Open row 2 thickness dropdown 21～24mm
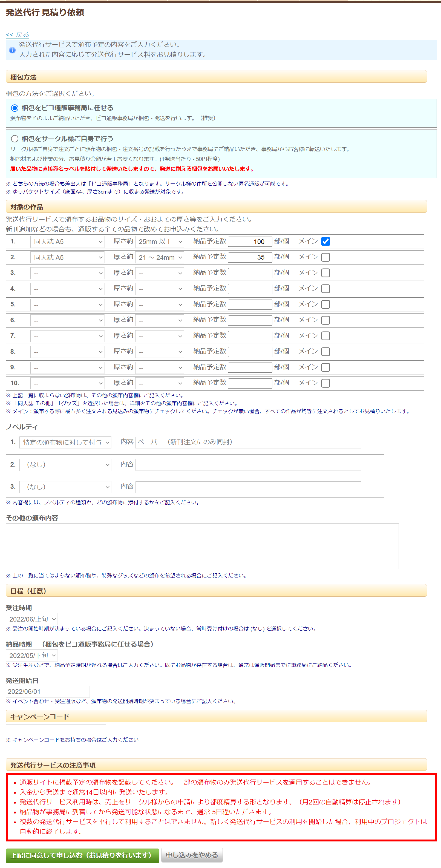 (x=160, y=257)
